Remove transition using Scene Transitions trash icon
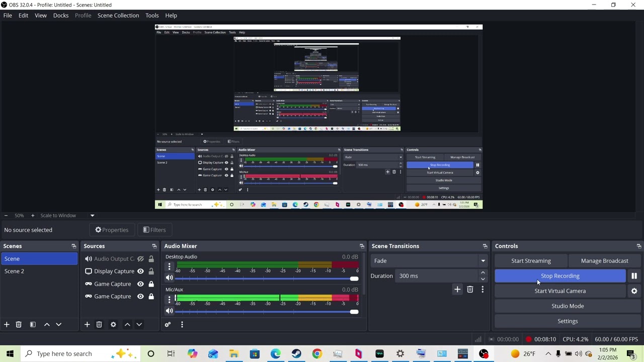This screenshot has width=644, height=362. pyautogui.click(x=470, y=290)
